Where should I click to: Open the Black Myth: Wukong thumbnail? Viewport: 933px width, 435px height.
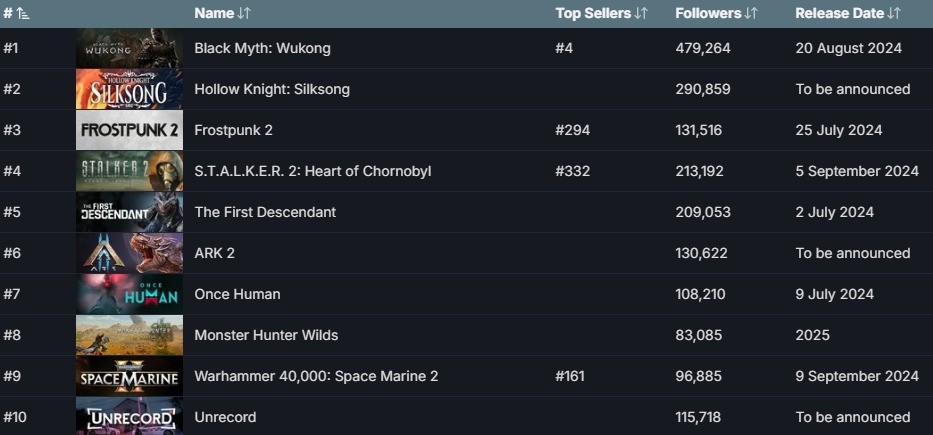click(129, 48)
